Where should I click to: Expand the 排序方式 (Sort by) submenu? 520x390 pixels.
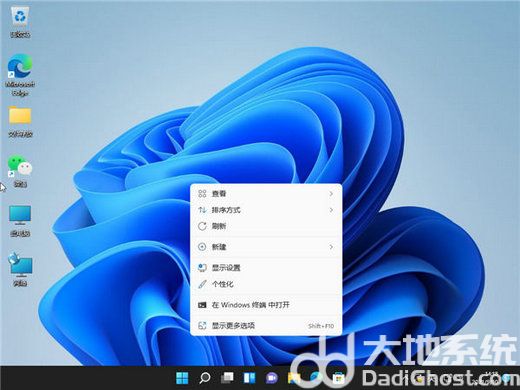click(x=266, y=210)
